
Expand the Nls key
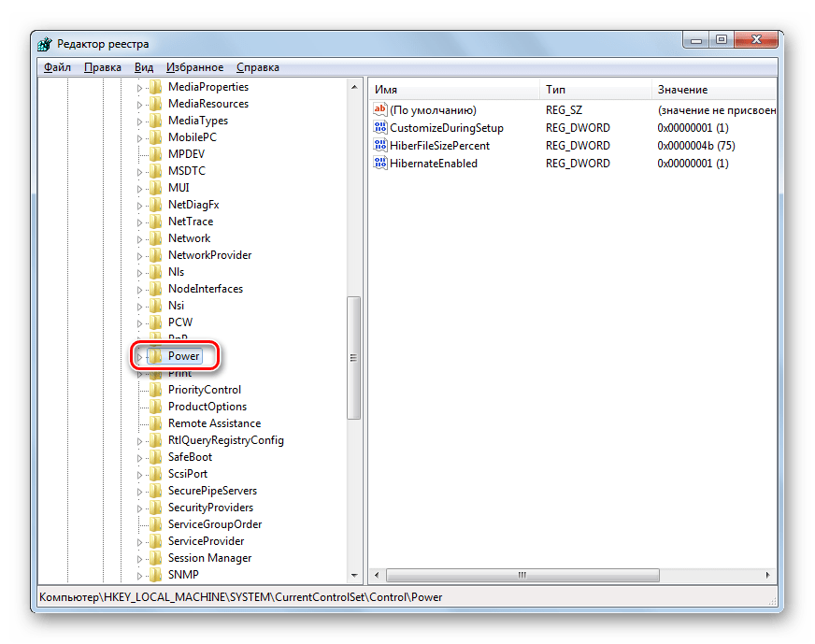tap(139, 273)
